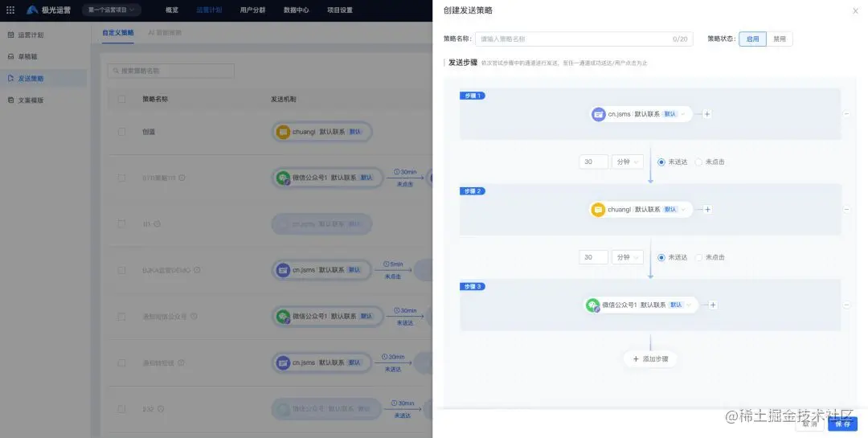Click cn.jsms icon in the BJKA运营DEMO row
Image resolution: width=868 pixels, height=438 pixels.
(283, 270)
